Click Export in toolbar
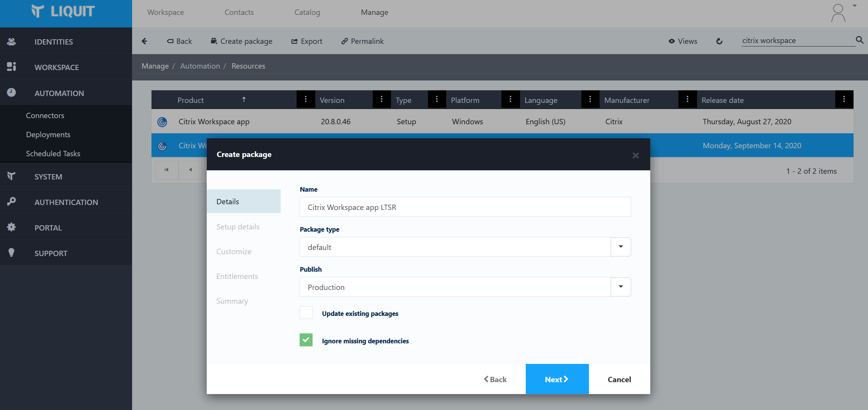 pyautogui.click(x=307, y=41)
